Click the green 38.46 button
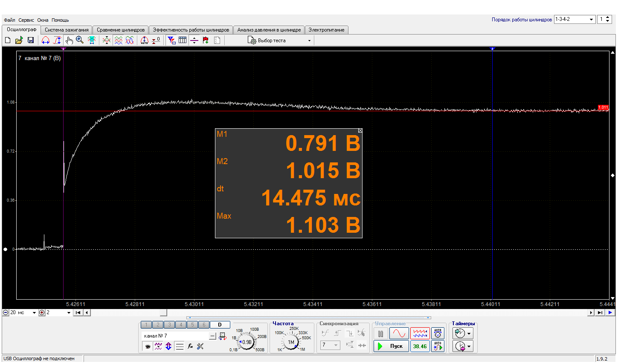Screen dimensions: 621x364 (x=420, y=346)
